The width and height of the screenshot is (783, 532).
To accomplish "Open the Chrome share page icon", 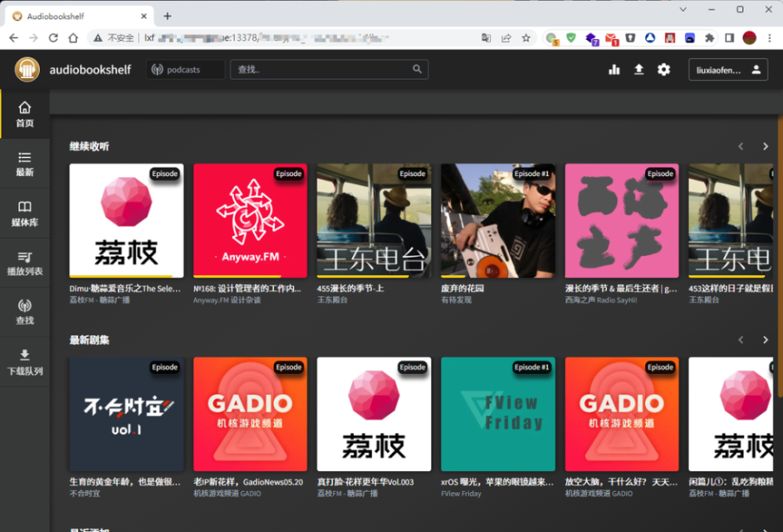I will tap(506, 38).
